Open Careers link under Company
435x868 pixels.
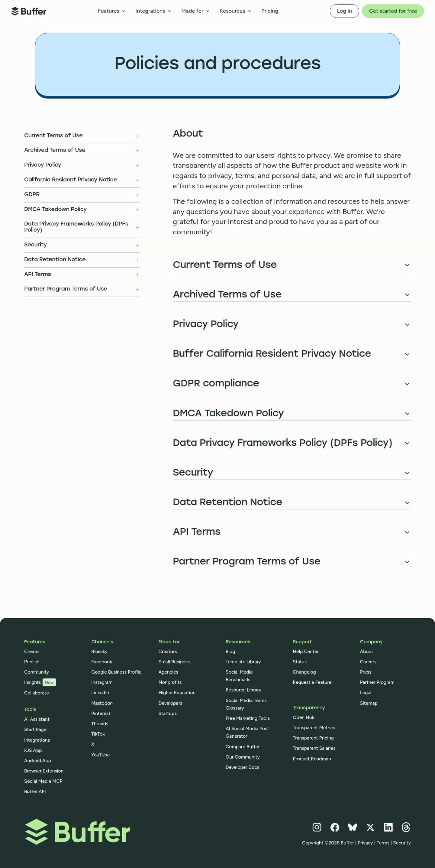point(368,662)
